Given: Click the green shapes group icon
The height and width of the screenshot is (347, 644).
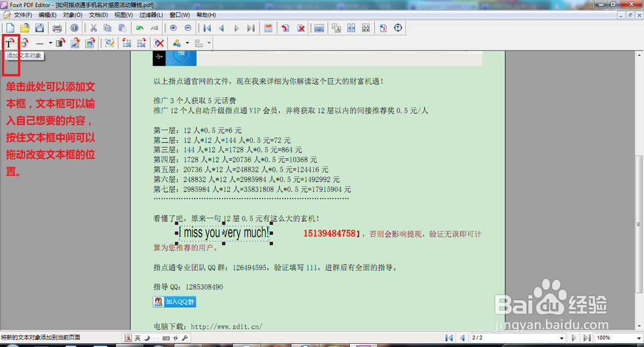Looking at the screenshot, I should pos(177,43).
